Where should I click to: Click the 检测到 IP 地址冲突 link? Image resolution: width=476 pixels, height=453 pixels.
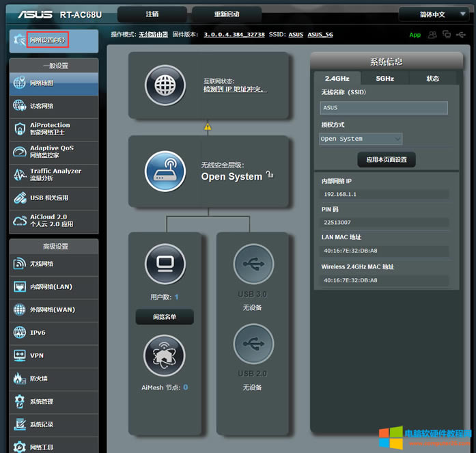235,90
